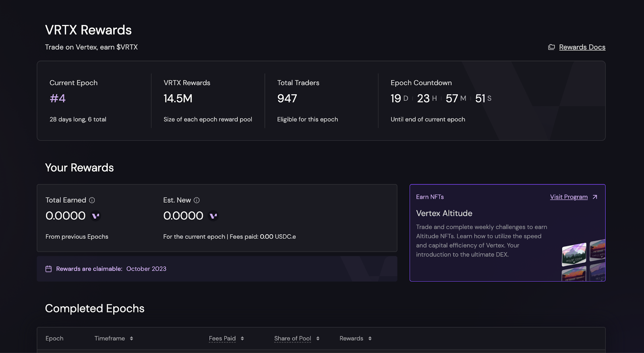Image resolution: width=644 pixels, height=353 pixels.
Task: Sort the table by Rewards column
Action: 355,339
